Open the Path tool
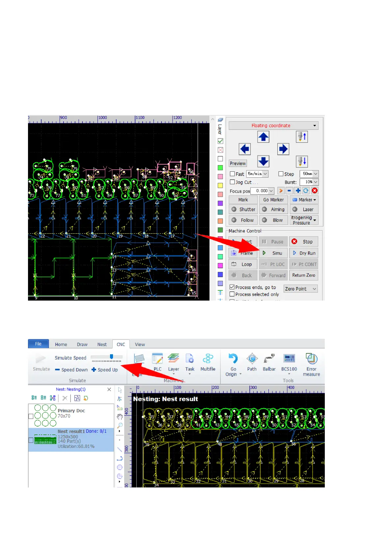This screenshot has width=392, height=555. 252,362
